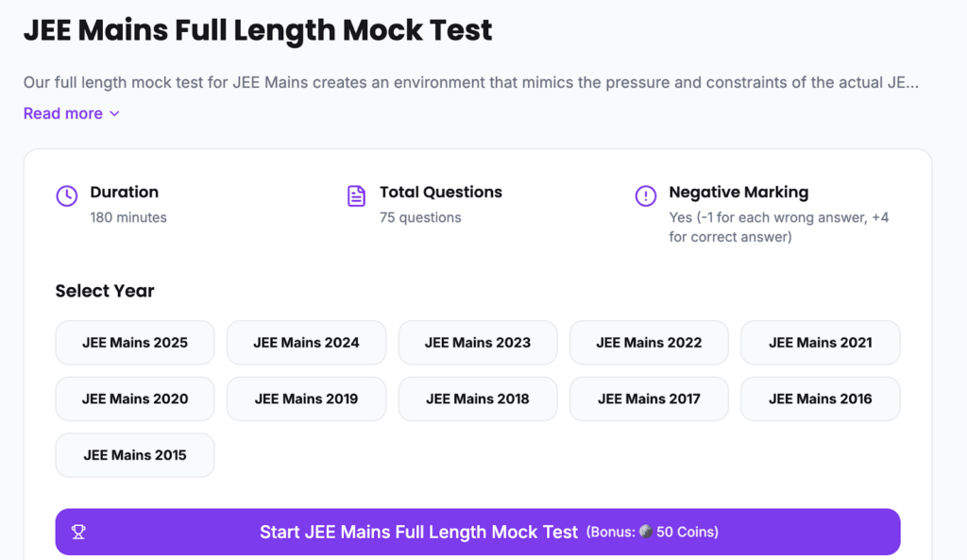
Task: Open the Read more link
Action: click(63, 113)
